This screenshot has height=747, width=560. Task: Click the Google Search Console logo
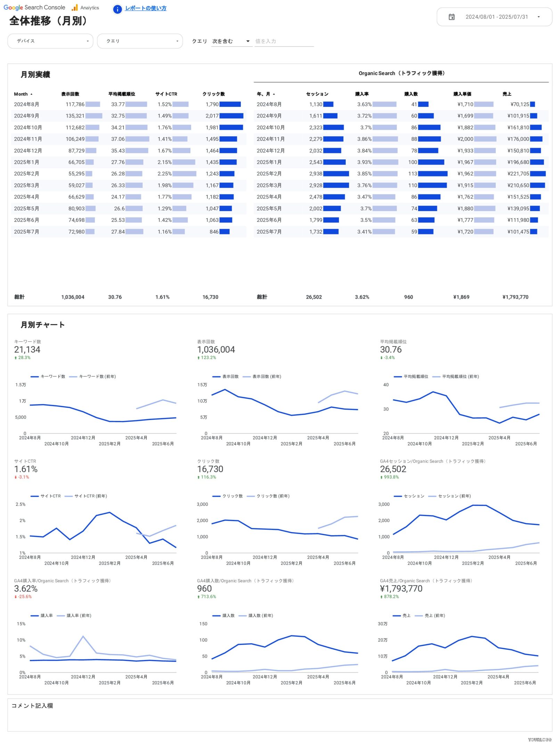tap(34, 8)
